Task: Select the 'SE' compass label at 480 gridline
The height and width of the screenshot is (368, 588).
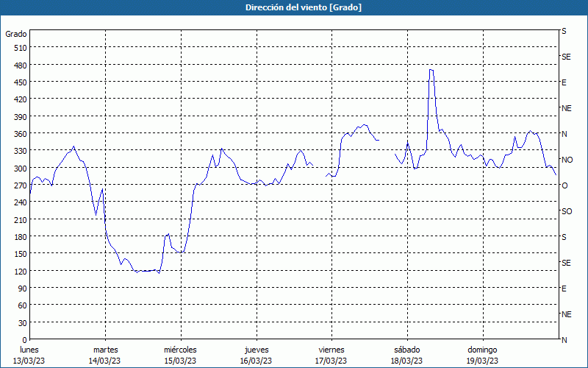Action: [x=566, y=57]
